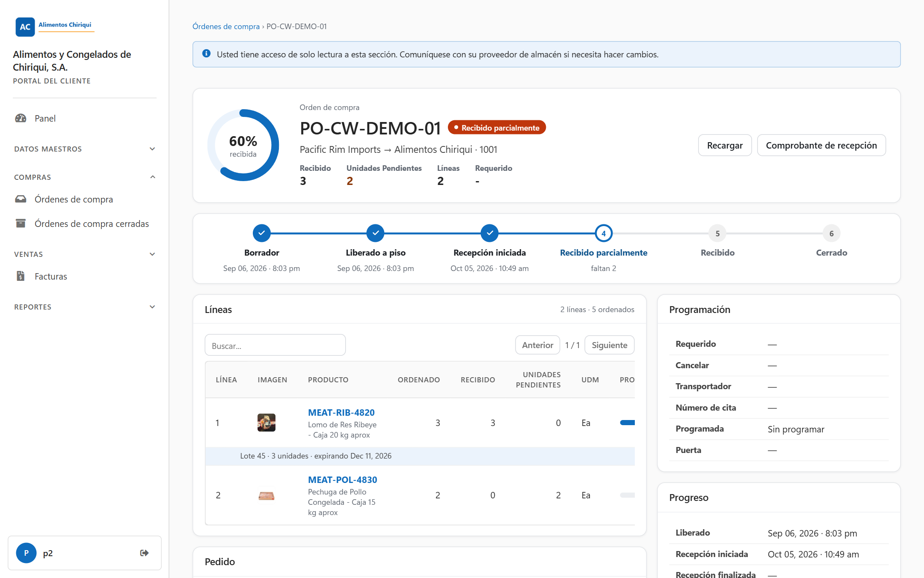Click the blue P user avatar

[x=26, y=553]
